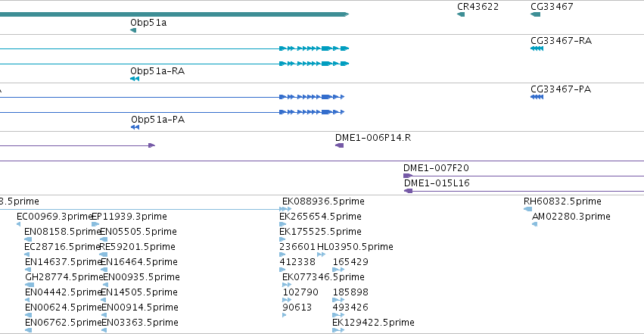Select the DME1-006P14.R feature label
The width and height of the screenshot is (644, 334).
click(373, 138)
